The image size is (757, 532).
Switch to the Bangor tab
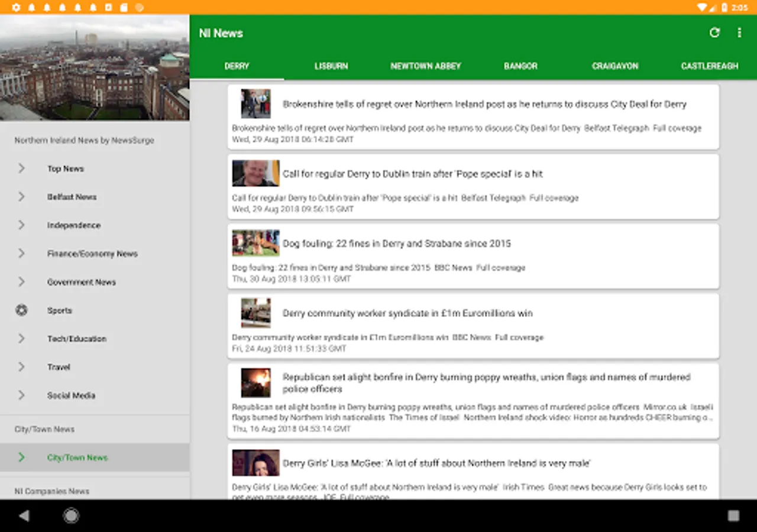coord(520,66)
